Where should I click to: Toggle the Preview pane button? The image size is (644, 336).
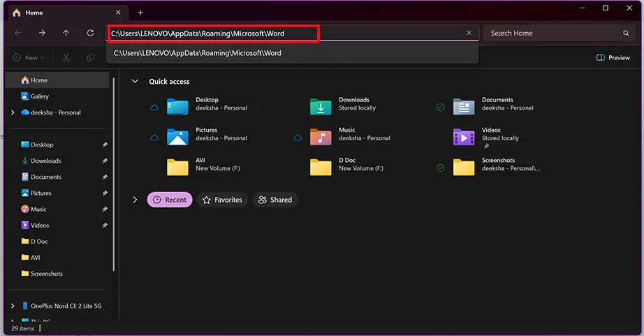click(x=613, y=57)
